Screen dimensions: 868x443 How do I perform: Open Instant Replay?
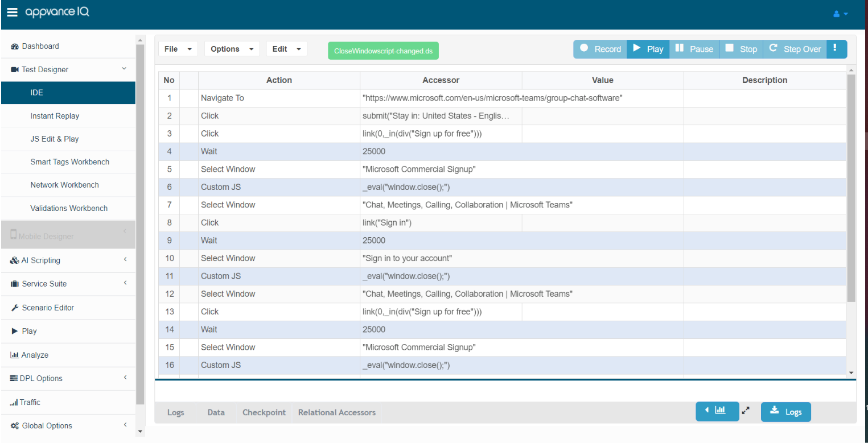(55, 116)
